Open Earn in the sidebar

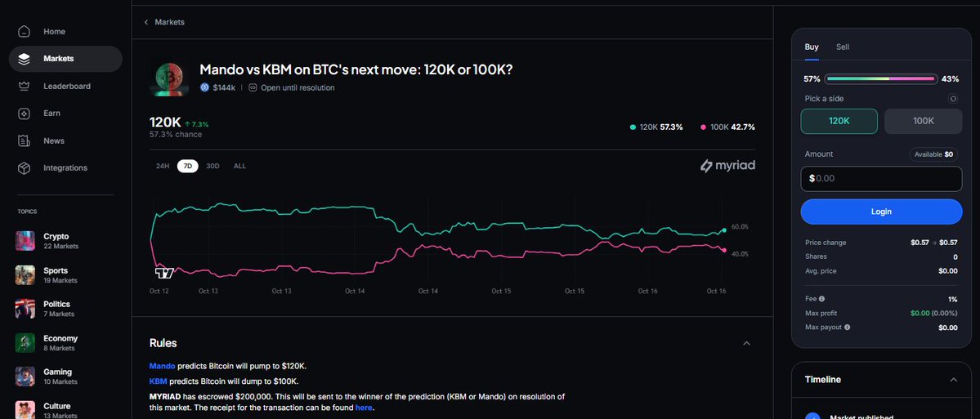[65, 114]
